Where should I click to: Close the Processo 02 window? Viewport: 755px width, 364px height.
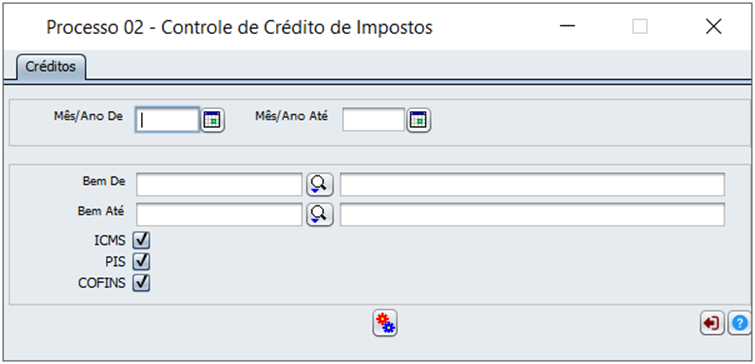714,27
